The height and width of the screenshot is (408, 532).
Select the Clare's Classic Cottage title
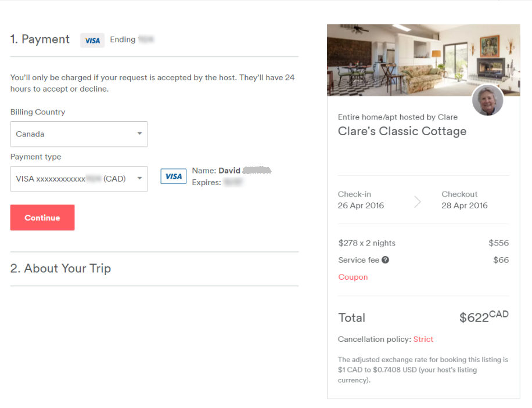click(402, 131)
